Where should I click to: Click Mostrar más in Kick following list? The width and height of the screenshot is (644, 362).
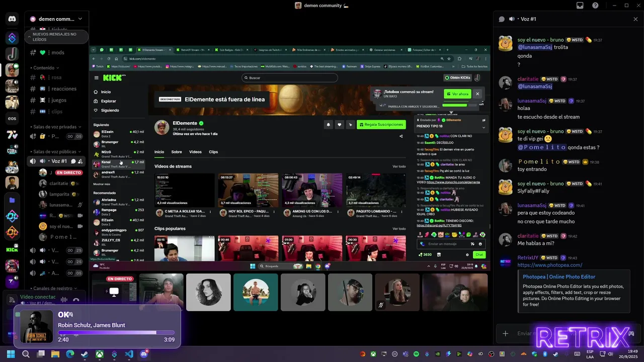102,184
